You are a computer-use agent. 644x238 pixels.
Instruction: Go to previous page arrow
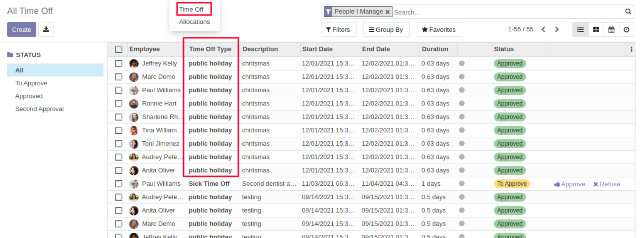[543, 30]
